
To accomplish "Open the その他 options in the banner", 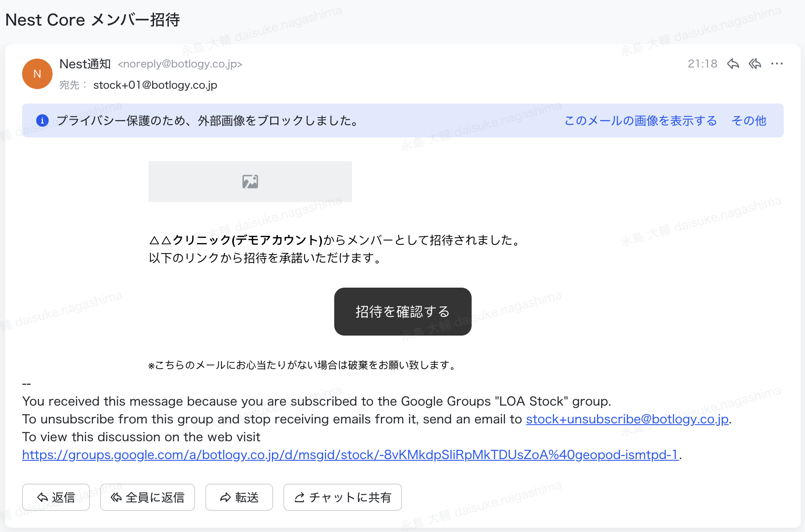I will [x=749, y=121].
